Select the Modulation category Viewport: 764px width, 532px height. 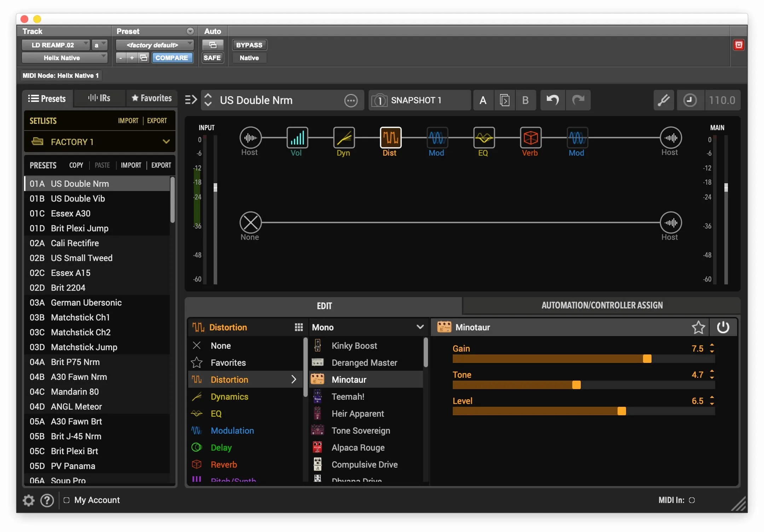245,430
